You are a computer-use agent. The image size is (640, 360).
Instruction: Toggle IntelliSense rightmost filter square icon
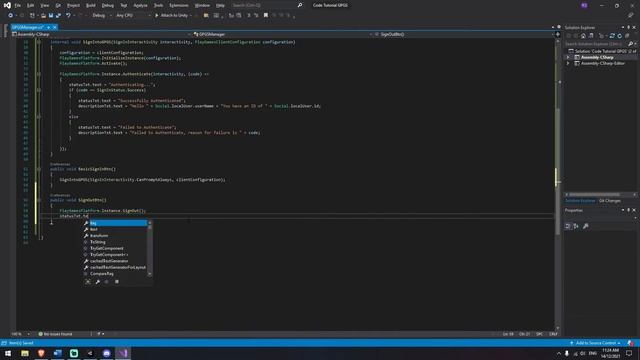pyautogui.click(x=117, y=282)
